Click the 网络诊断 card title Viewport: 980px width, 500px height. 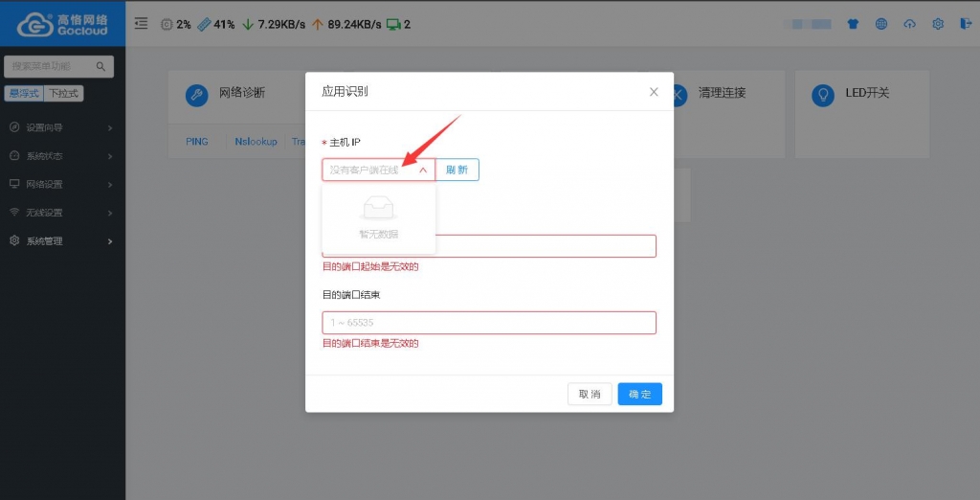point(242,93)
